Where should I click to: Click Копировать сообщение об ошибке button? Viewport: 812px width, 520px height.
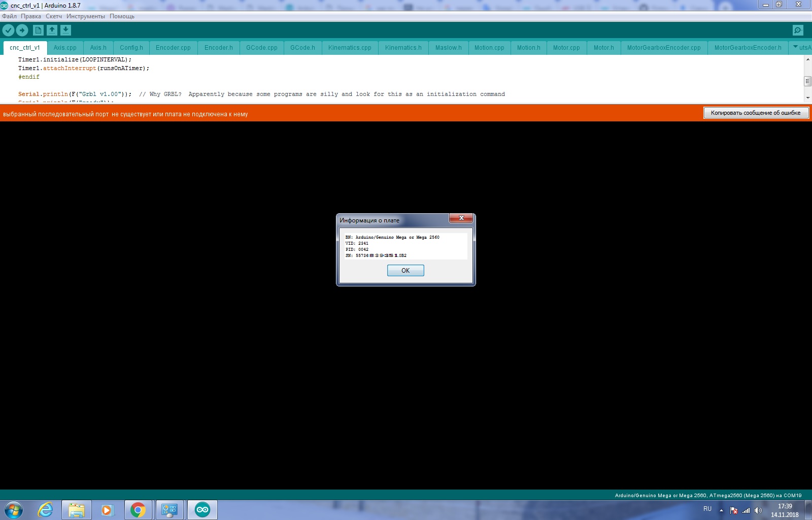756,113
